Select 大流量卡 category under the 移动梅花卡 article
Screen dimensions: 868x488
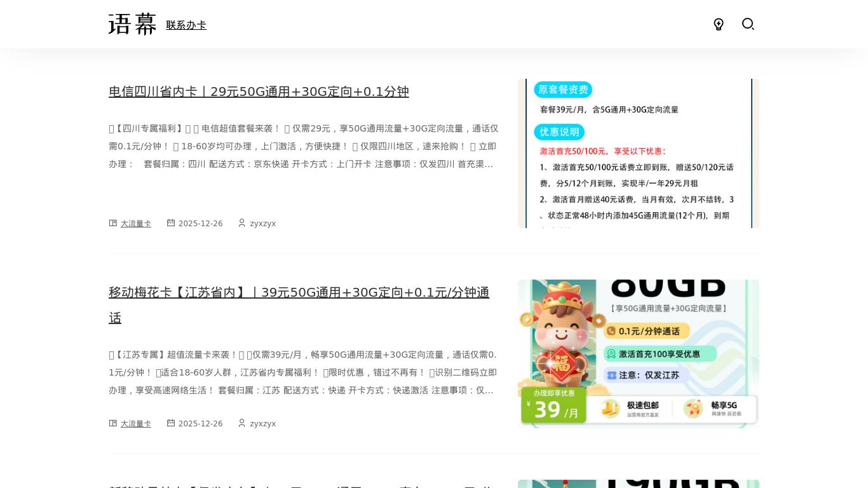point(136,424)
